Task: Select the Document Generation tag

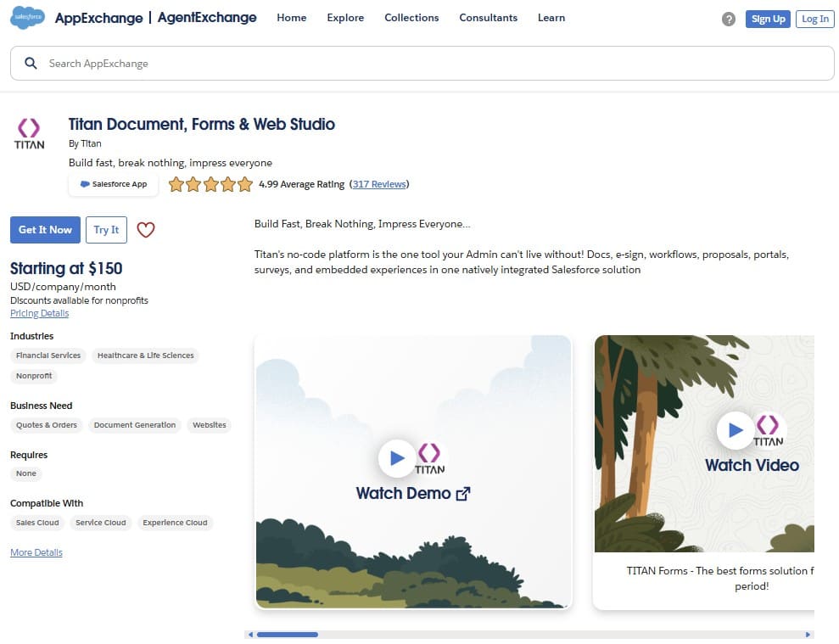Action: 135,425
